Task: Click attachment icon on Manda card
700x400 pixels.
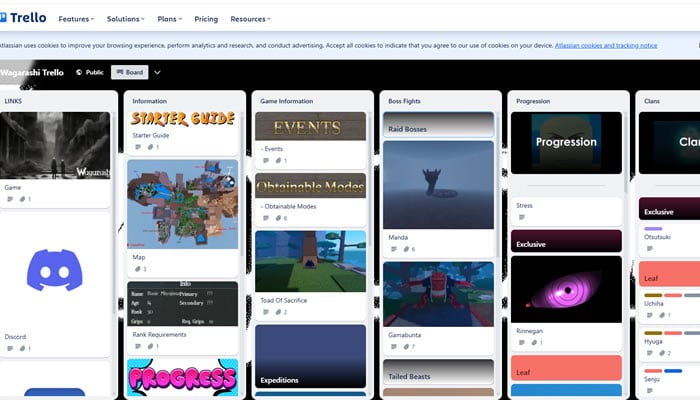Action: [x=406, y=249]
